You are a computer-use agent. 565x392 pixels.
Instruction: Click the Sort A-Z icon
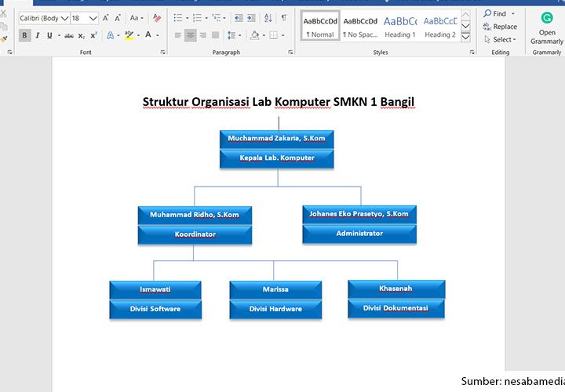[268, 17]
